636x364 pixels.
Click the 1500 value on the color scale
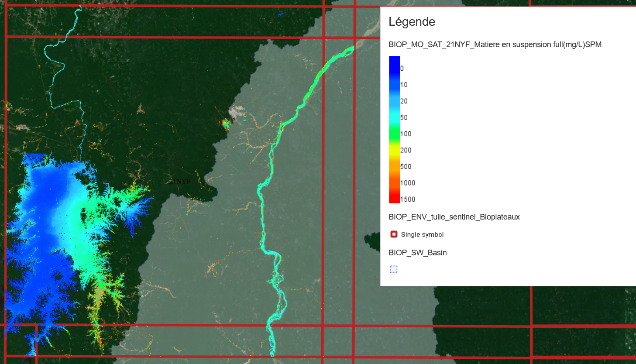coord(408,199)
